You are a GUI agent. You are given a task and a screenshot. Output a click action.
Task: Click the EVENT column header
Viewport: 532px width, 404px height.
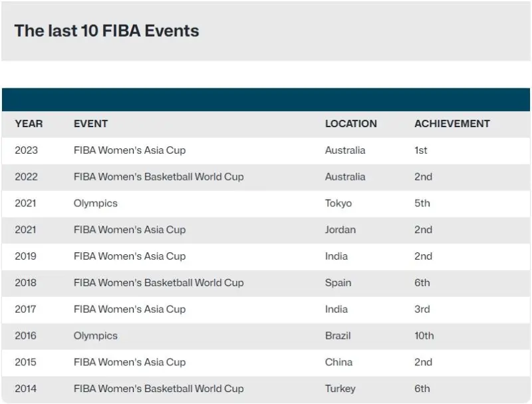(90, 124)
